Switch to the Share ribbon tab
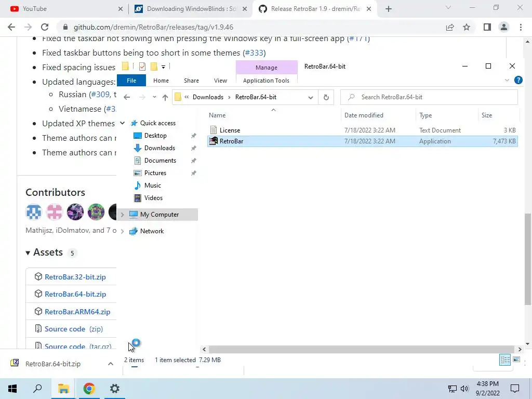The height and width of the screenshot is (399, 532). 191,81
